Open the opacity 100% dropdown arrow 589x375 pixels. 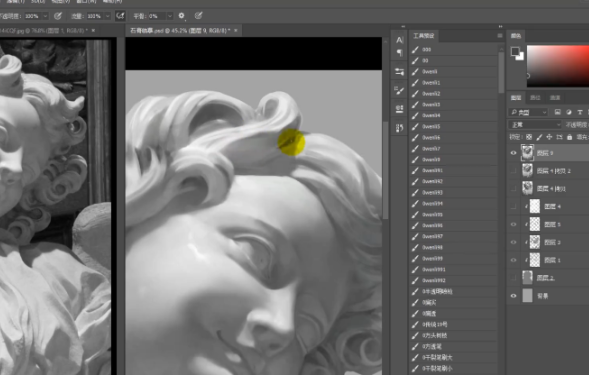45,16
